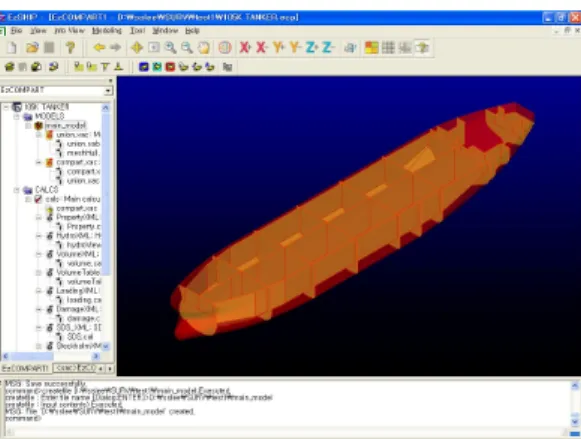Open the Modeling menu
This screenshot has height=439, width=581.
(x=107, y=31)
